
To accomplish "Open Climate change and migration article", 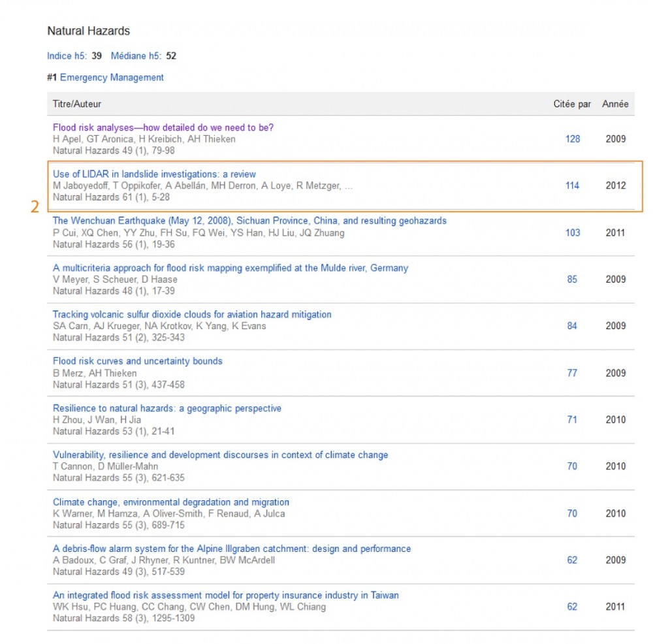I will 171,502.
